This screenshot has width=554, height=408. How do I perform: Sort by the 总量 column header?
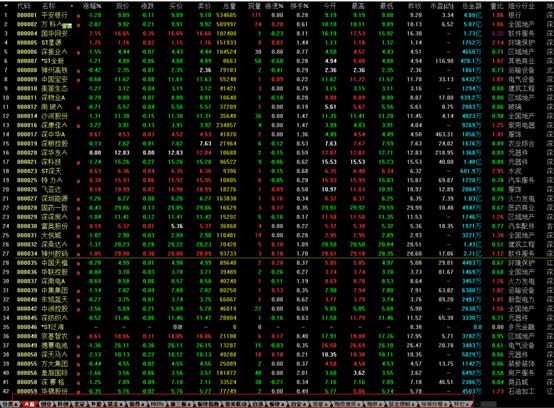pos(229,6)
